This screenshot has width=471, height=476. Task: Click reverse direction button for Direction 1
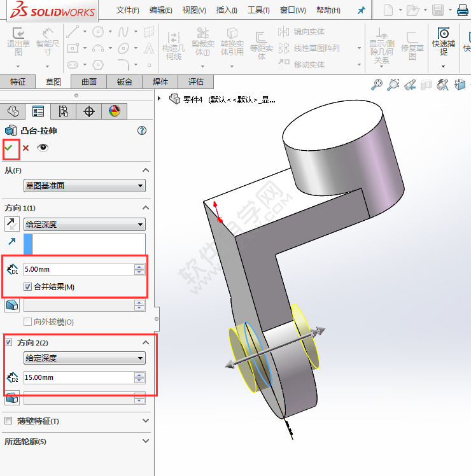[12, 224]
